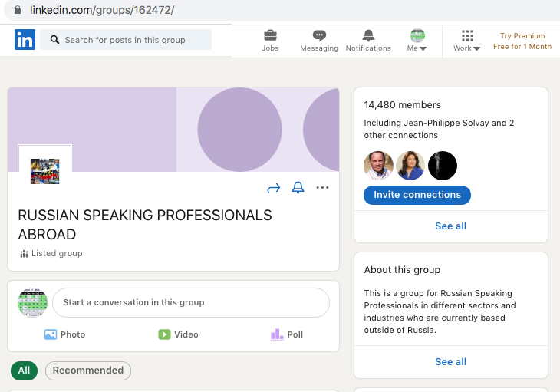Viewport: 560px width, 392px height.
Task: Select the All feed filter
Action: [x=24, y=371]
